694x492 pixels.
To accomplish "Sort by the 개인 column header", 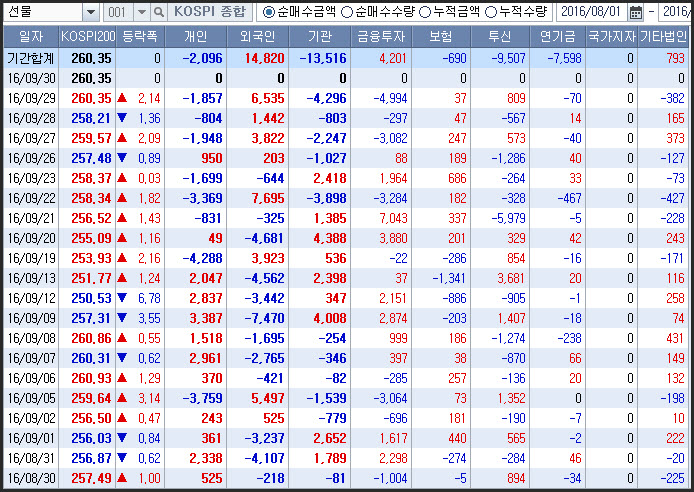I will (196, 37).
